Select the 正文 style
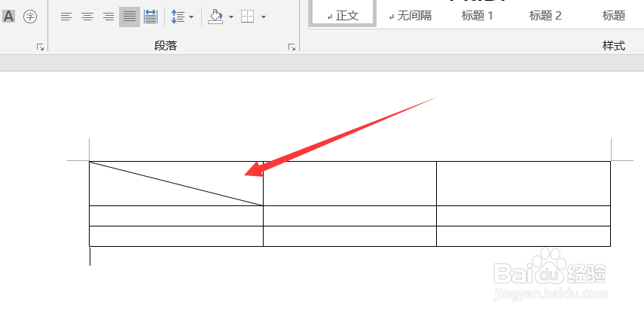The image size is (644, 316). tap(343, 14)
